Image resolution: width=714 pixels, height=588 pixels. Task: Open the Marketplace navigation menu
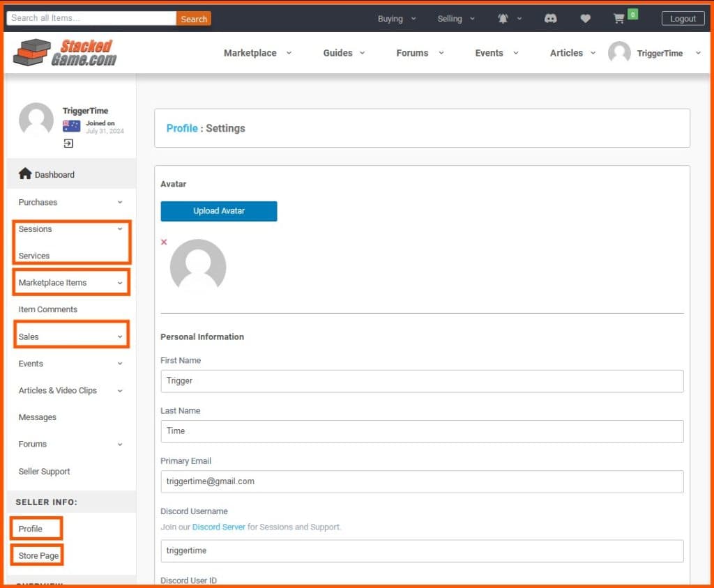click(257, 53)
